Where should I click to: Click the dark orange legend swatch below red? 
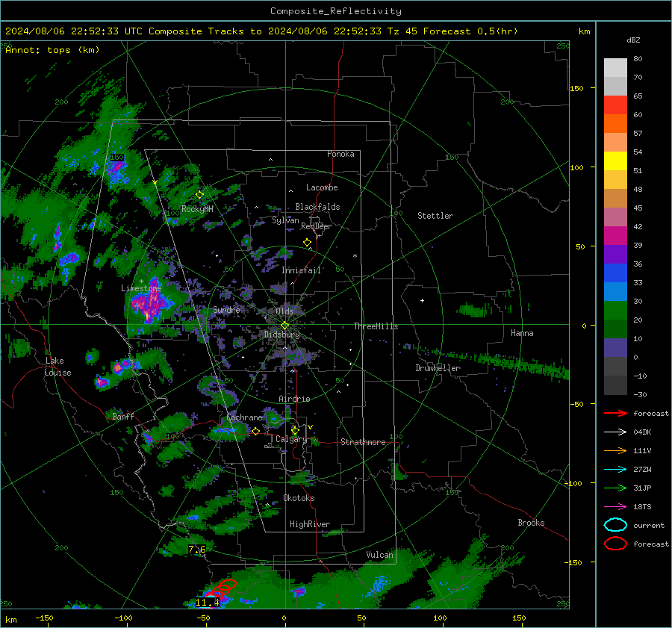615,123
